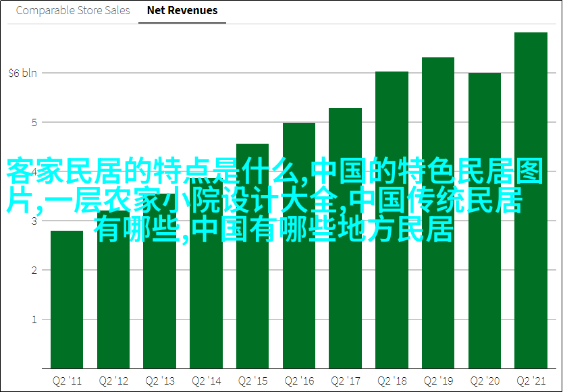Click the Q2 '16 revenue bar
This screenshot has height=392, width=563.
point(299,246)
